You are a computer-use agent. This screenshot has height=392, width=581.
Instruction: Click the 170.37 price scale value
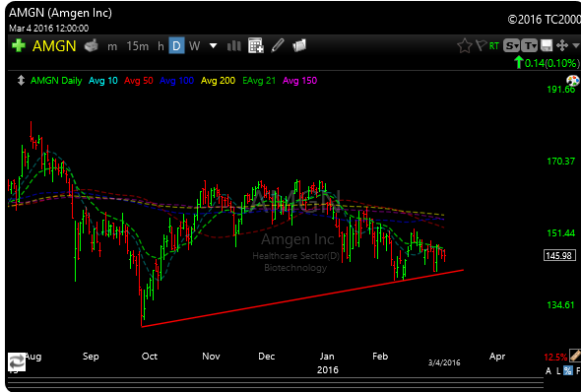pyautogui.click(x=561, y=162)
